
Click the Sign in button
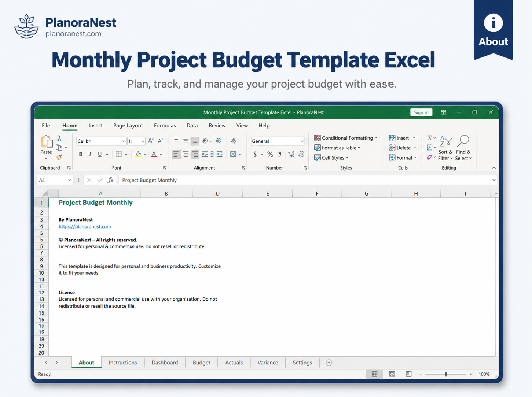(x=421, y=112)
